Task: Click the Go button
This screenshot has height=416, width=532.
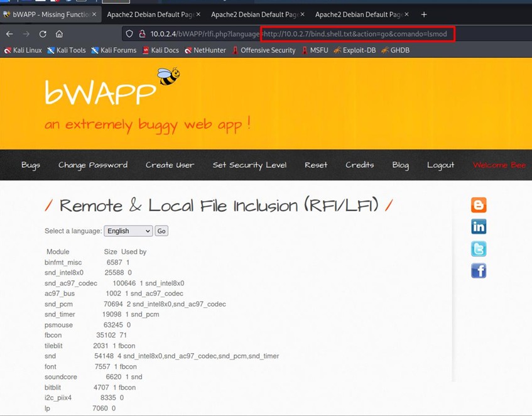Action: [x=161, y=231]
